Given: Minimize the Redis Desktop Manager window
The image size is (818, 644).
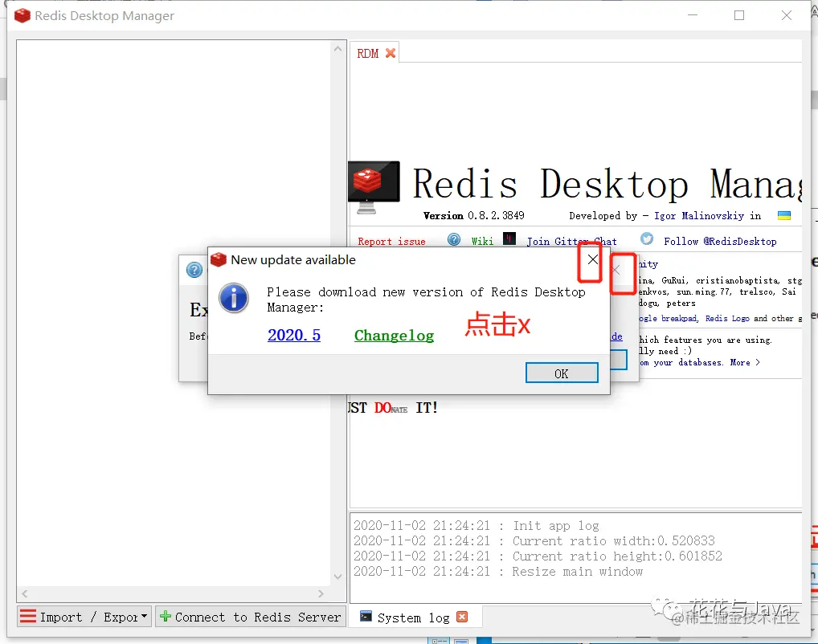Looking at the screenshot, I should point(693,15).
